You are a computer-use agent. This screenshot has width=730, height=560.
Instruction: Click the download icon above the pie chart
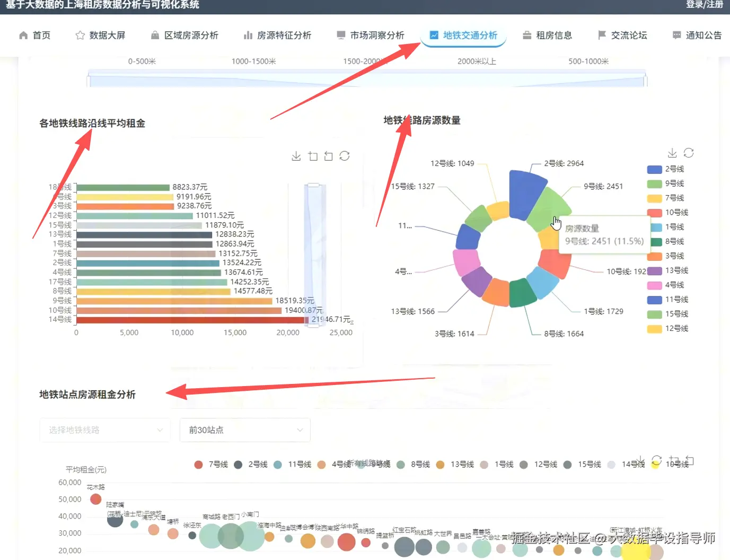(672, 153)
